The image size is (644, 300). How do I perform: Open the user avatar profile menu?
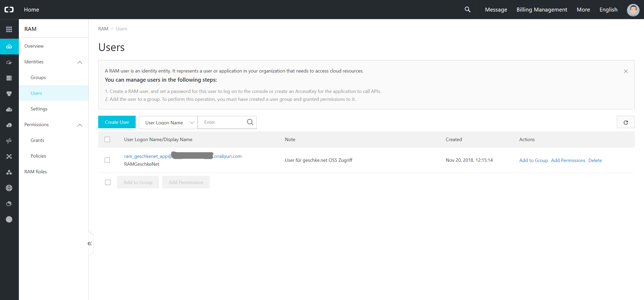tap(633, 10)
